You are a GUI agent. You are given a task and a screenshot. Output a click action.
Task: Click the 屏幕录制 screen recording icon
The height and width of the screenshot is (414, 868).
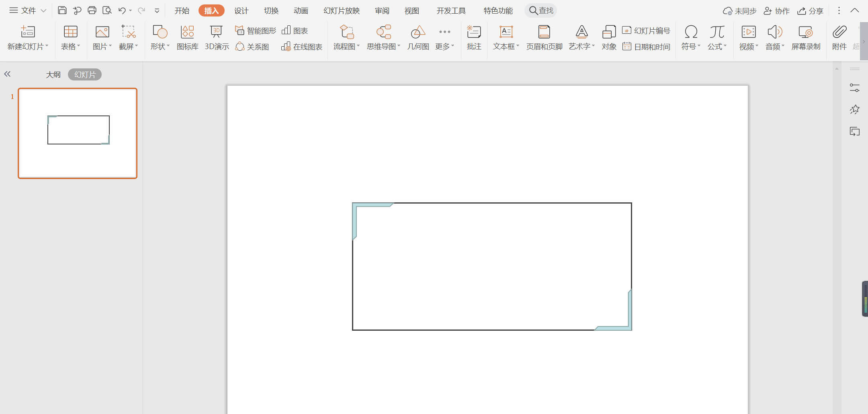point(806,38)
